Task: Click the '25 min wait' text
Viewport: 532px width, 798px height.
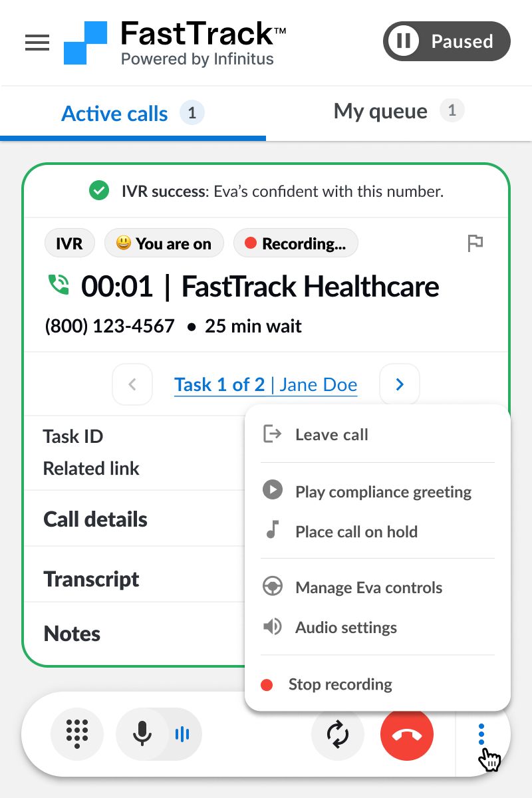Action: coord(253,327)
